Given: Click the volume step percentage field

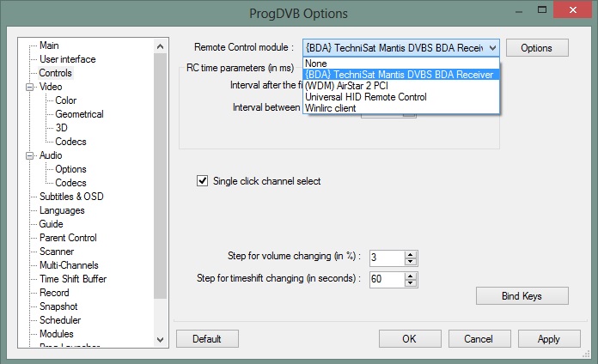Looking at the screenshot, I should click(x=386, y=258).
